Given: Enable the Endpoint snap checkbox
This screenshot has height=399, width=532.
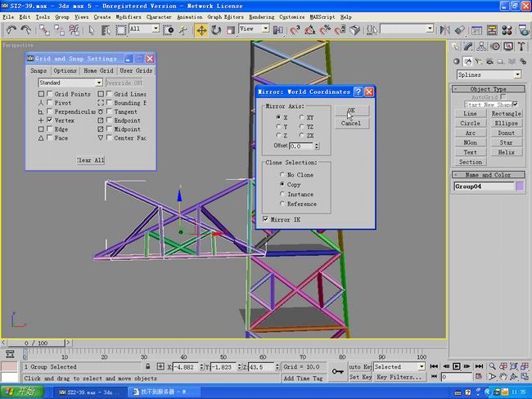Looking at the screenshot, I should (x=109, y=120).
